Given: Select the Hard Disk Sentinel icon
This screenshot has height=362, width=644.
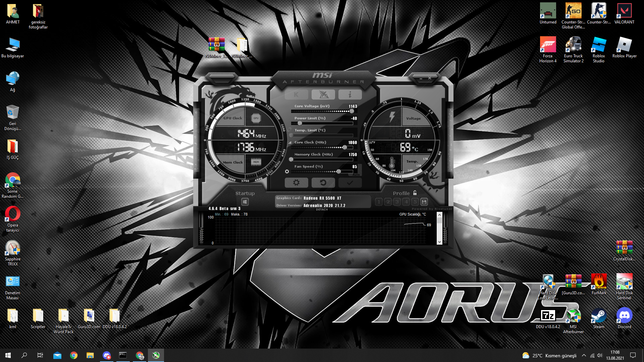Looking at the screenshot, I should [624, 287].
